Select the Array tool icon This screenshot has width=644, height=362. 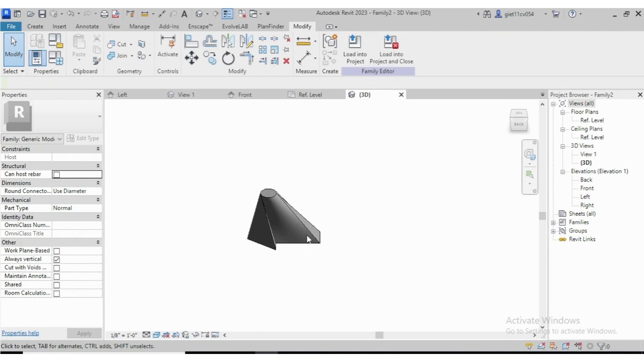coord(263,49)
